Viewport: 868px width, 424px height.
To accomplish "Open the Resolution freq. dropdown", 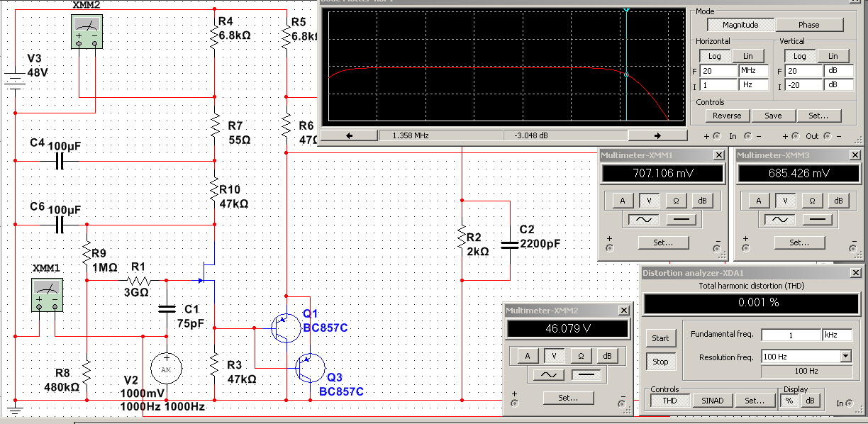I will [x=845, y=357].
